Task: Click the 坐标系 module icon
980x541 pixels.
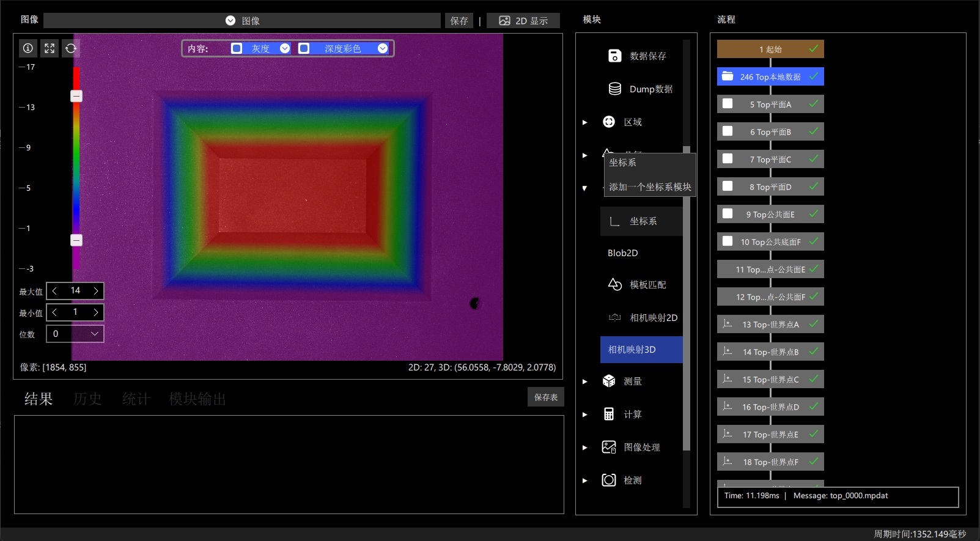Action: pos(615,221)
